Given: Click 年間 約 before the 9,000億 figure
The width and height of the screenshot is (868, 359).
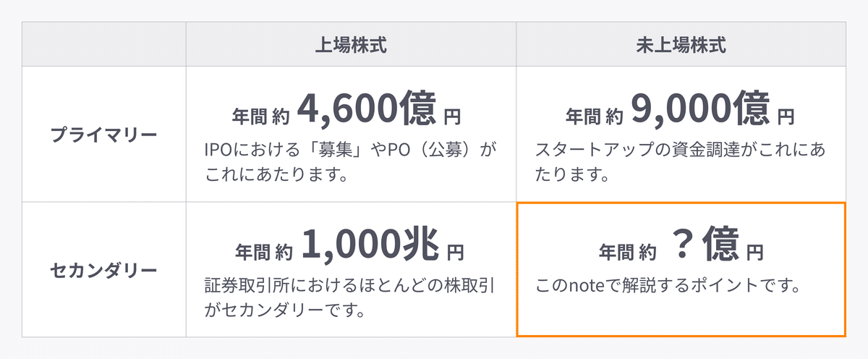Looking at the screenshot, I should [594, 115].
